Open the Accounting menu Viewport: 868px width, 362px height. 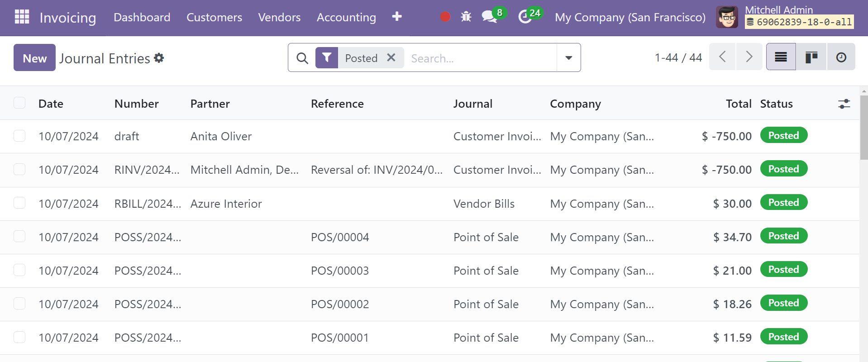pos(346,17)
